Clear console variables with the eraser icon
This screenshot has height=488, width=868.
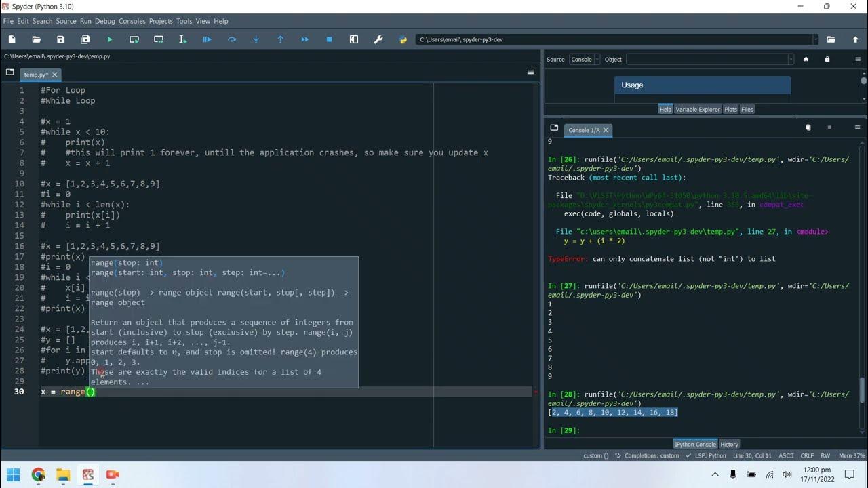(808, 127)
